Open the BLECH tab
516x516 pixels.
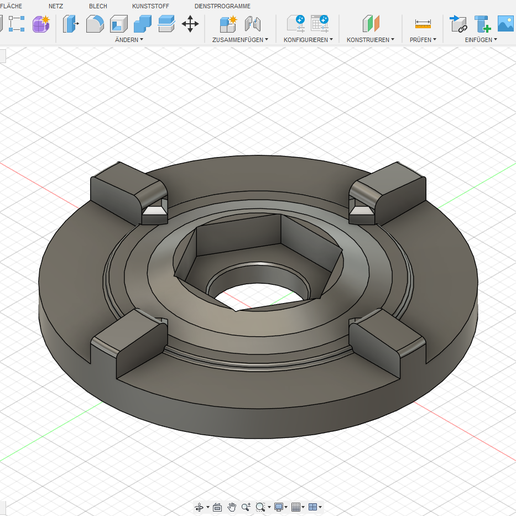click(98, 6)
